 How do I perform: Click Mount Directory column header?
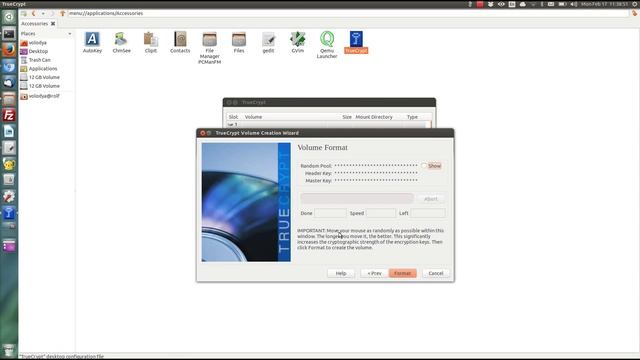click(374, 117)
